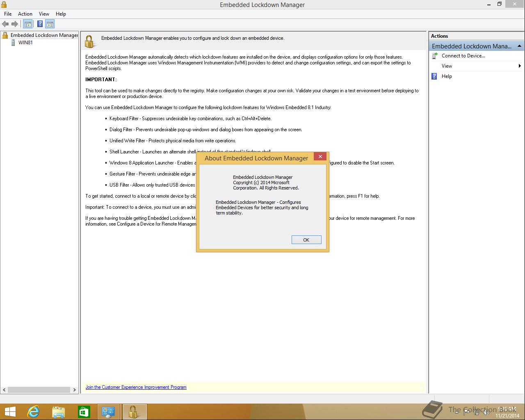
Task: Click the Dialog Filter description line
Action: coord(205,130)
